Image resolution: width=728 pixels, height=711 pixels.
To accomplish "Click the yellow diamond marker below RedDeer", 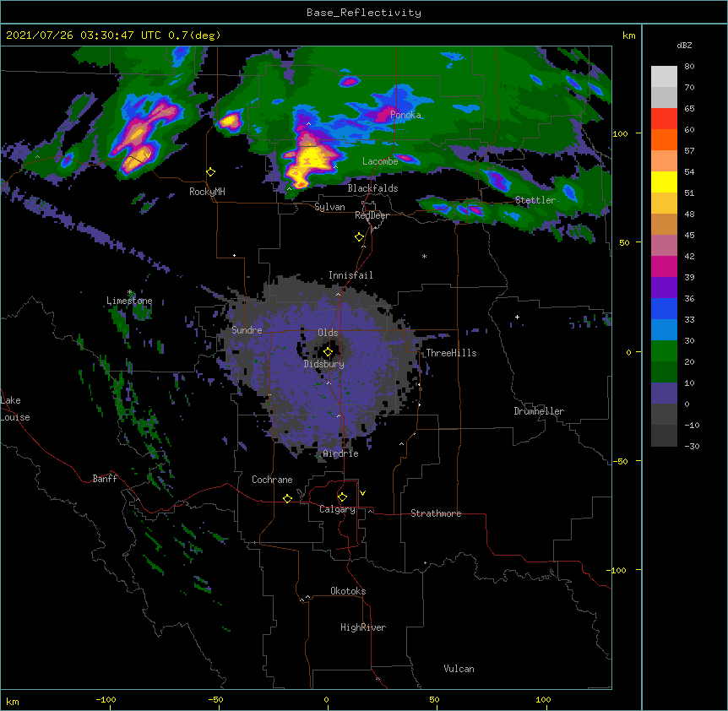I will [x=359, y=237].
